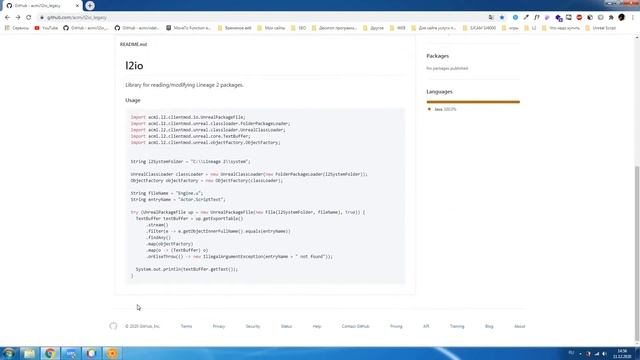The height and width of the screenshot is (360, 640).
Task: Close the GitHub l2io_legacy tab
Action: point(77,6)
